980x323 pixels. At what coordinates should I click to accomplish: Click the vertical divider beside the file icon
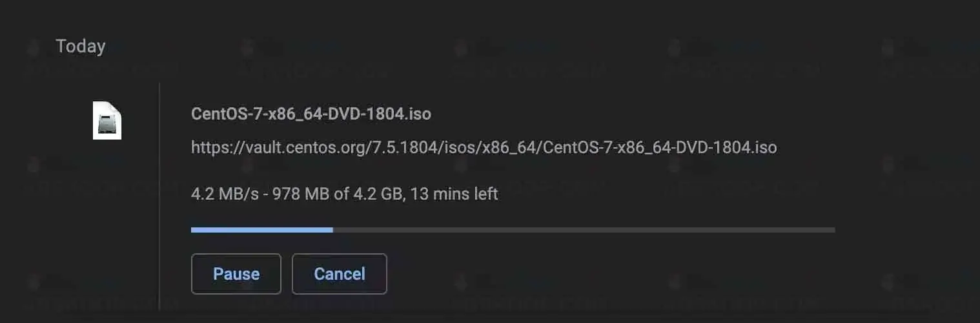point(159,194)
